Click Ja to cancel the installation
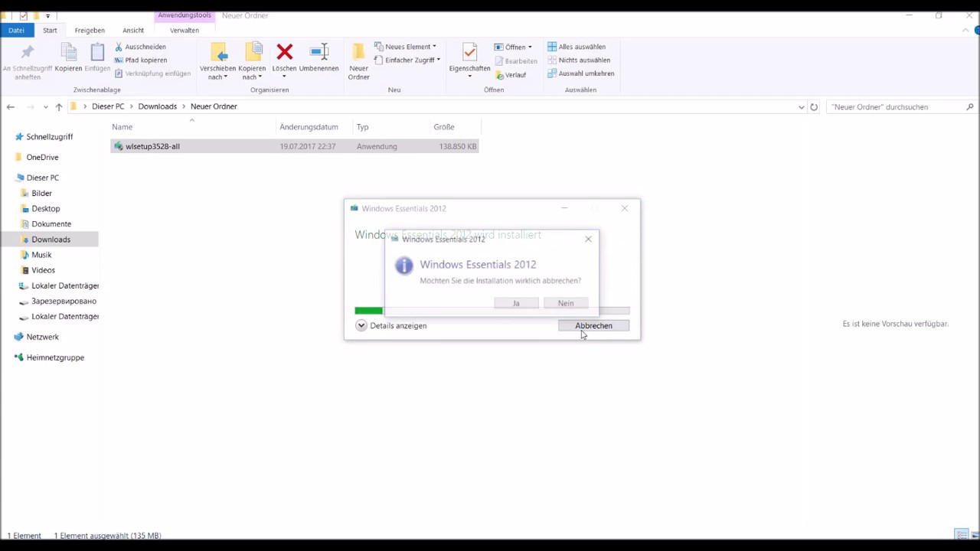The image size is (980, 551). click(x=516, y=303)
